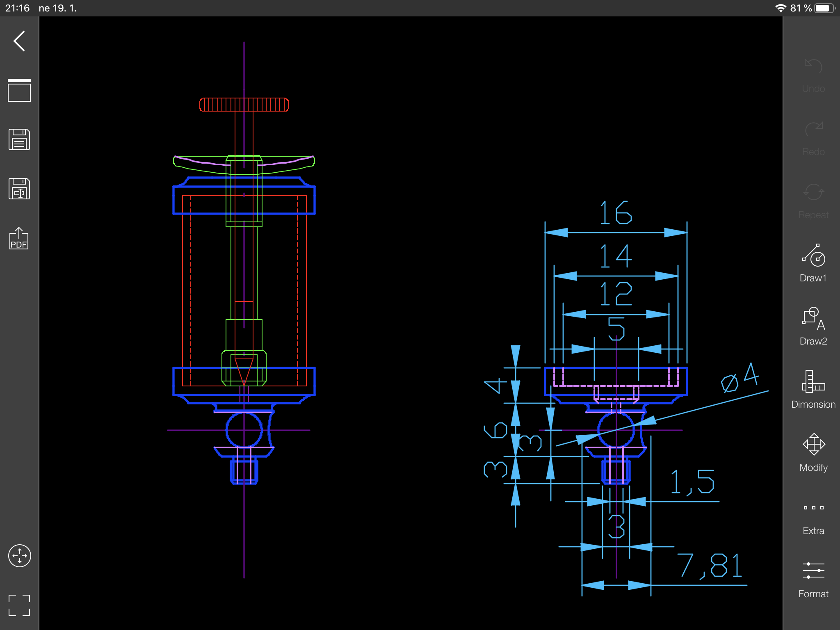This screenshot has height=630, width=840.
Task: Tap the battery indicator in status bar
Action: click(x=824, y=8)
